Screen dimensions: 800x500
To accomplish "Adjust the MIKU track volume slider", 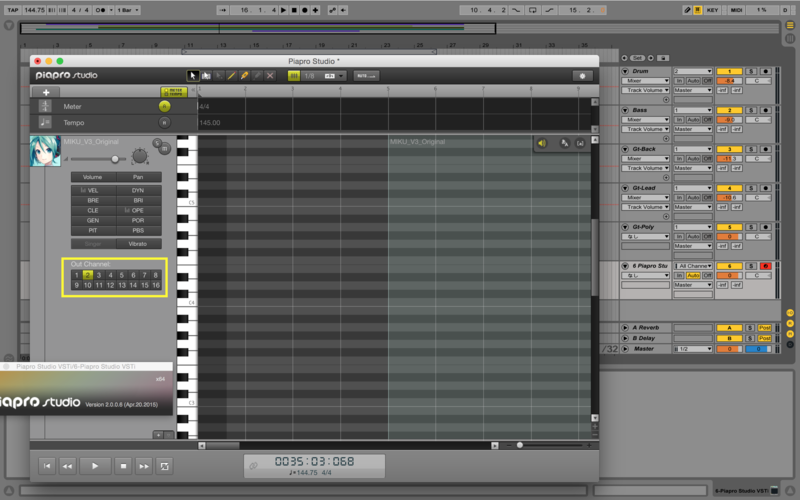I will click(115, 159).
